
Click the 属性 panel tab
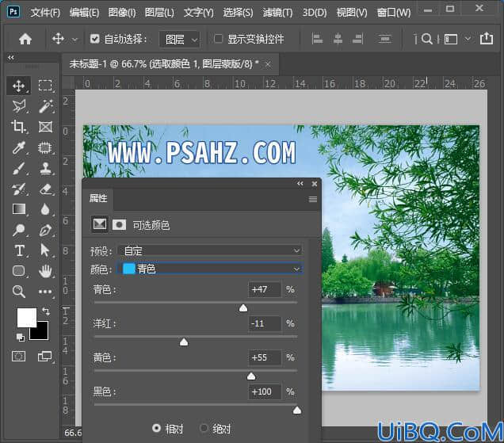[x=98, y=198]
